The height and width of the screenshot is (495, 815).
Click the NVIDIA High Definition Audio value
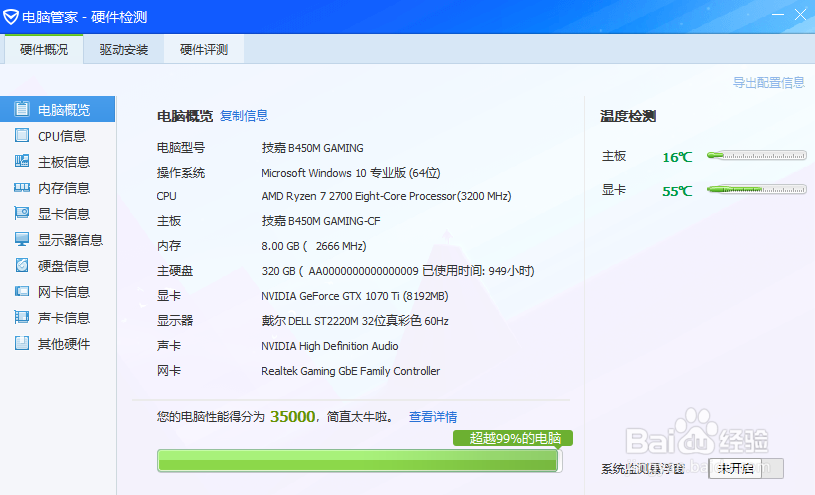[330, 346]
